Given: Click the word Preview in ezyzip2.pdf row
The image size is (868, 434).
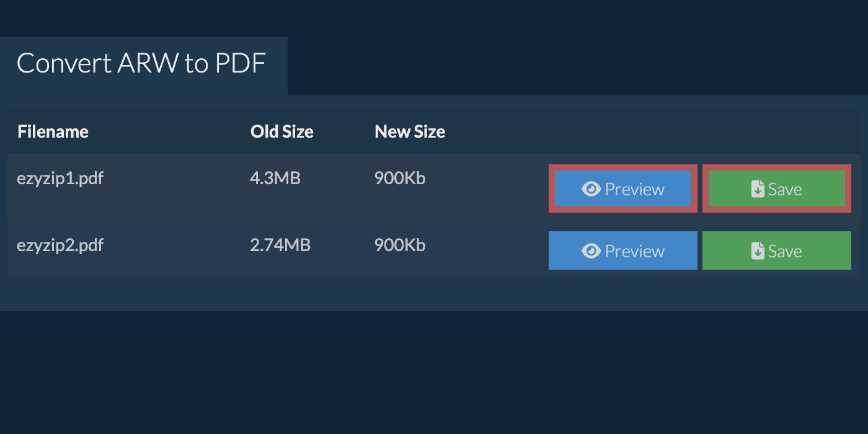Looking at the screenshot, I should tap(634, 251).
